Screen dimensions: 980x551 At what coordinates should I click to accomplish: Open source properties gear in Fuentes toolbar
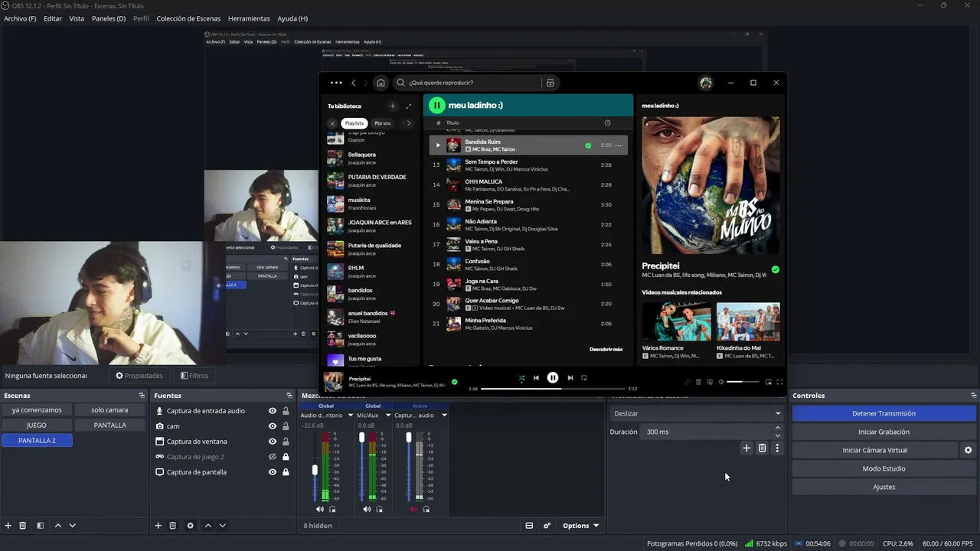pyautogui.click(x=191, y=526)
